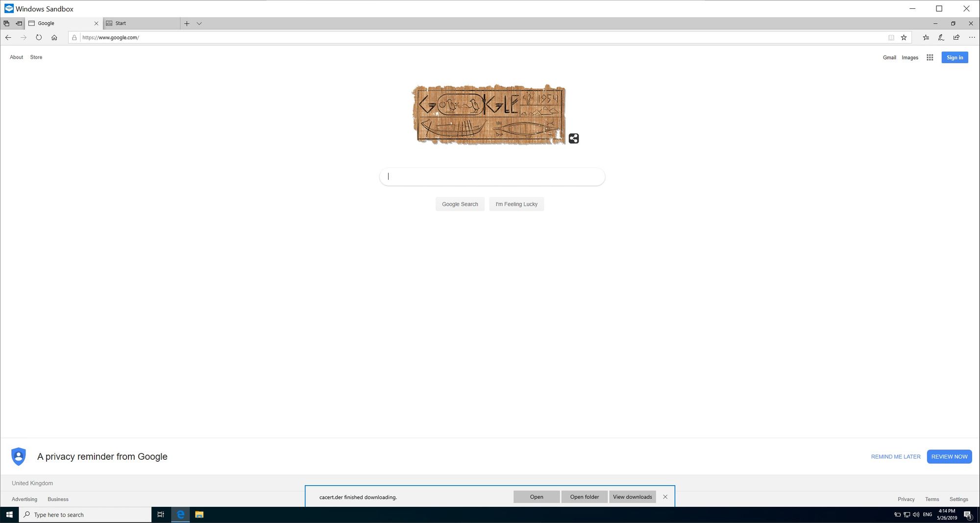Open the Google apps grid
The height and width of the screenshot is (523, 980).
[x=930, y=57]
